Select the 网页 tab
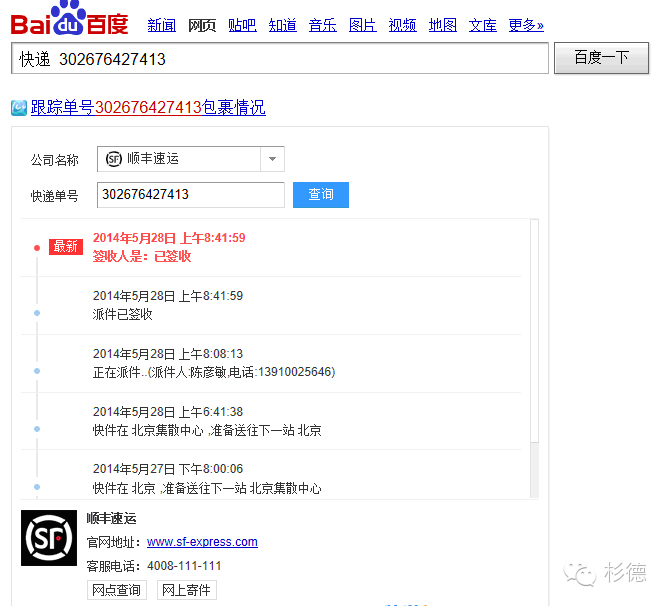Viewport: 667px width, 606px height. (x=202, y=25)
